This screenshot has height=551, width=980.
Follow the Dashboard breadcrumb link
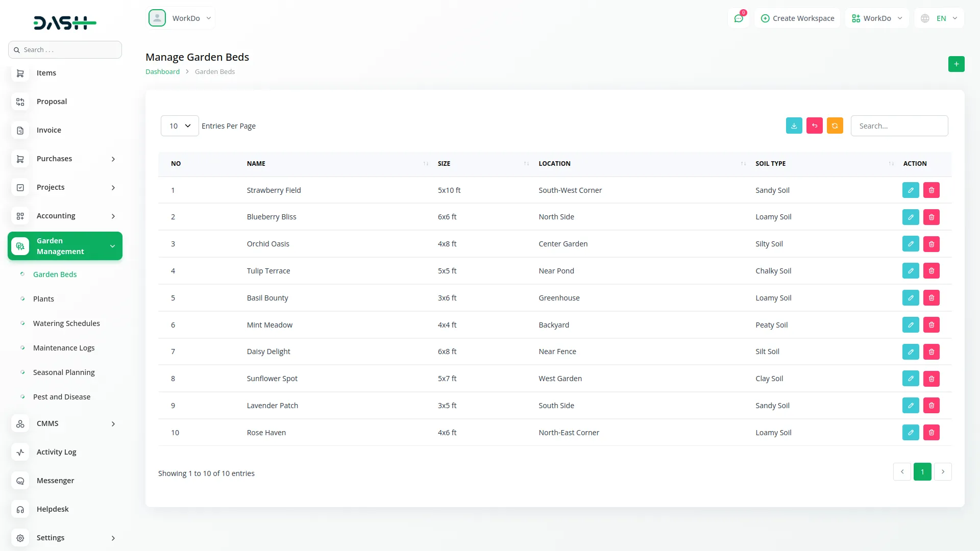pos(162,72)
